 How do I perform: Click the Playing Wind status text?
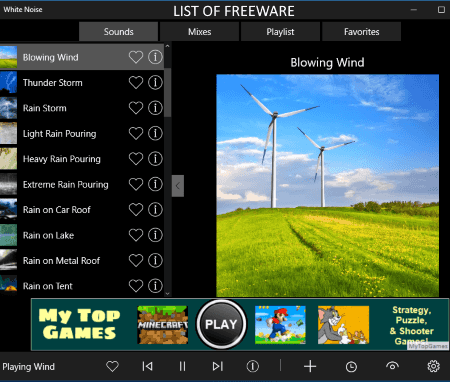point(28,367)
